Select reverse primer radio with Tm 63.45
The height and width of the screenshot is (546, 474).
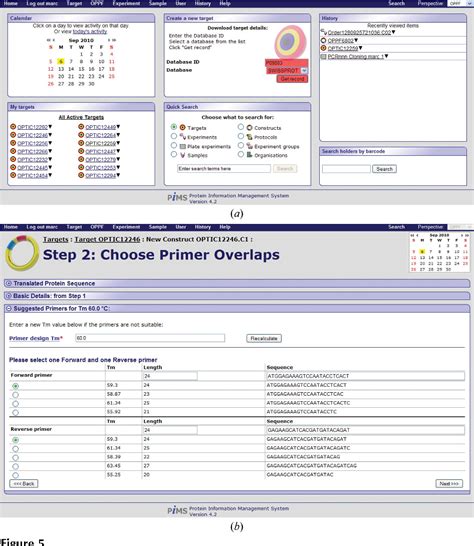click(15, 467)
